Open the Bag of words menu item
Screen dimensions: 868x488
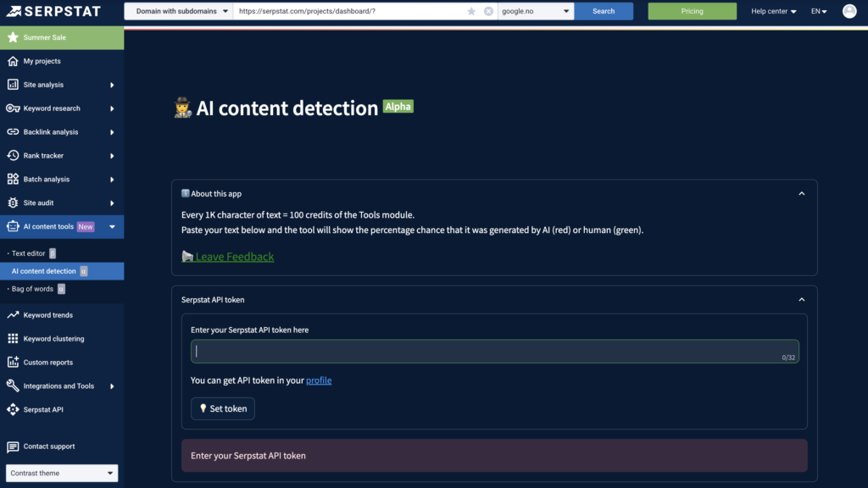pos(33,289)
